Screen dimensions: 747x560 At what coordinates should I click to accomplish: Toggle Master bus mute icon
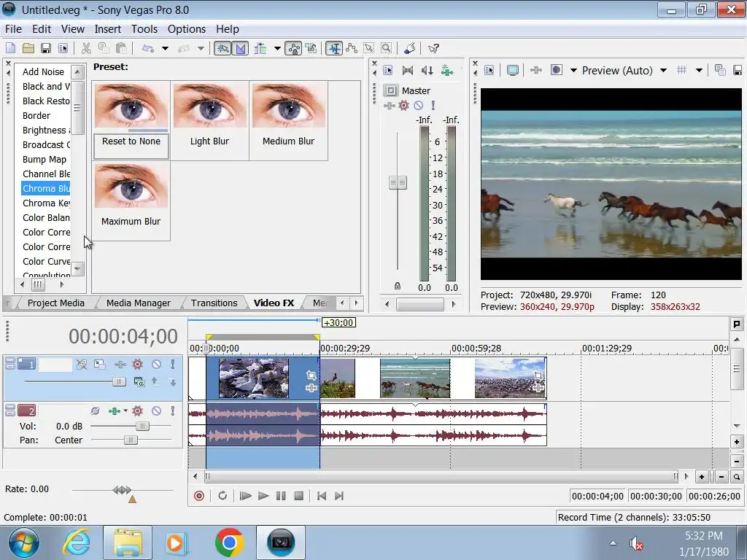pos(418,105)
